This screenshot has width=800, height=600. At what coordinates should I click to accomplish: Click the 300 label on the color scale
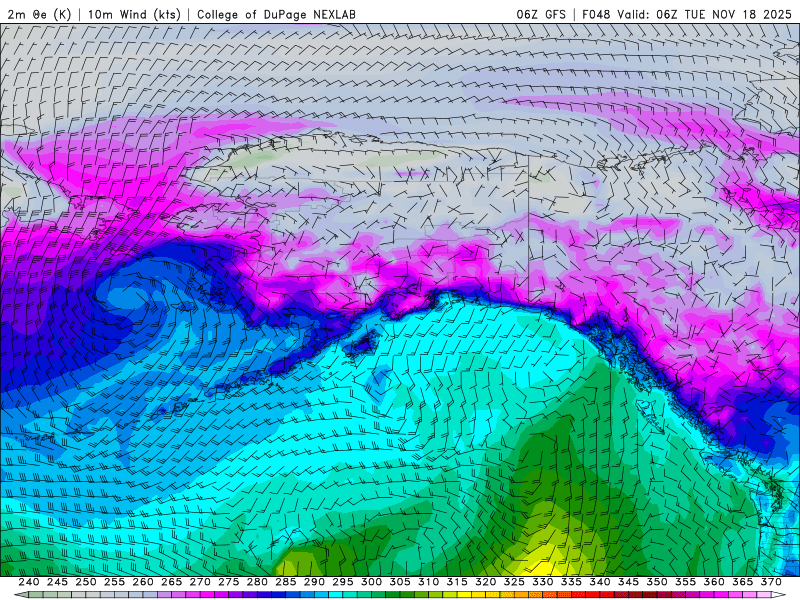click(x=371, y=582)
